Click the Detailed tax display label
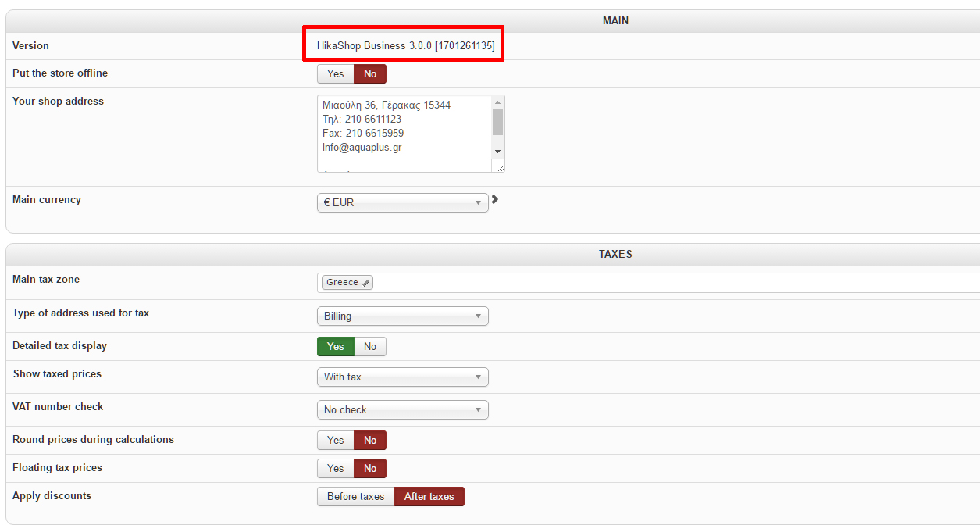 point(59,345)
